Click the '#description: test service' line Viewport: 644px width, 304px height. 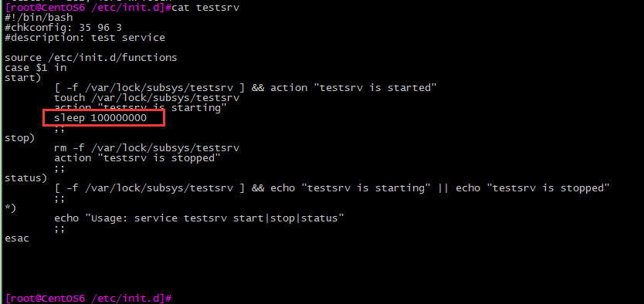coord(85,38)
